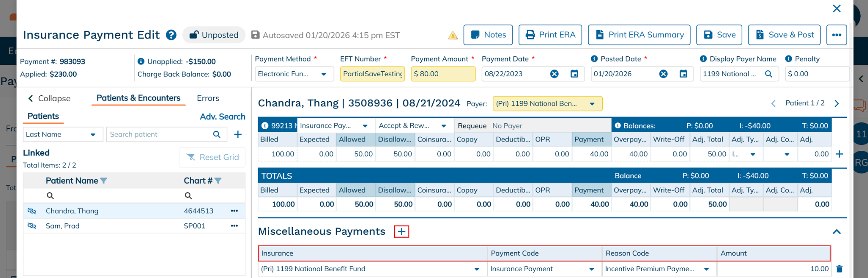This screenshot has height=278, width=868.
Task: Open the Payment Date calendar picker
Action: 574,74
